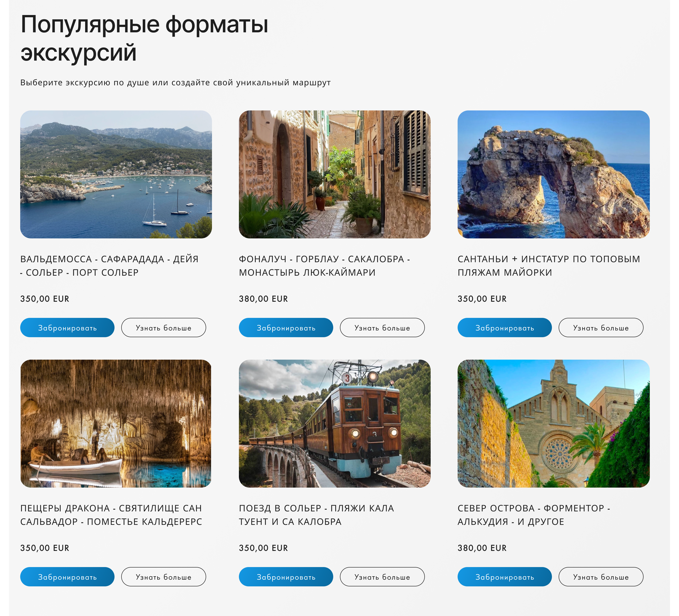Open the Port Soller bay photo
The width and height of the screenshot is (679, 616).
pos(116,174)
